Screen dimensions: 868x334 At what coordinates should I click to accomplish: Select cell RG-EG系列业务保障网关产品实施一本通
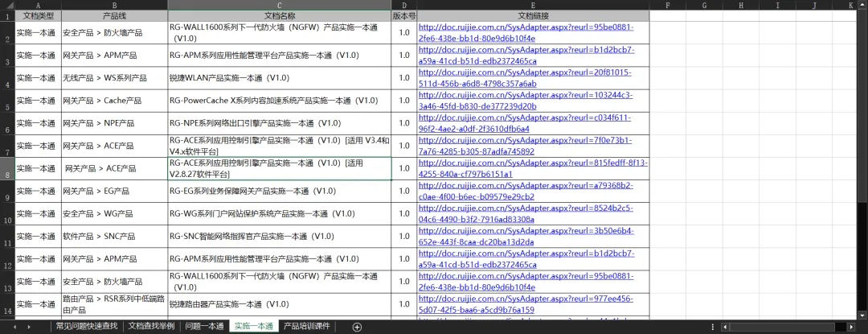280,191
